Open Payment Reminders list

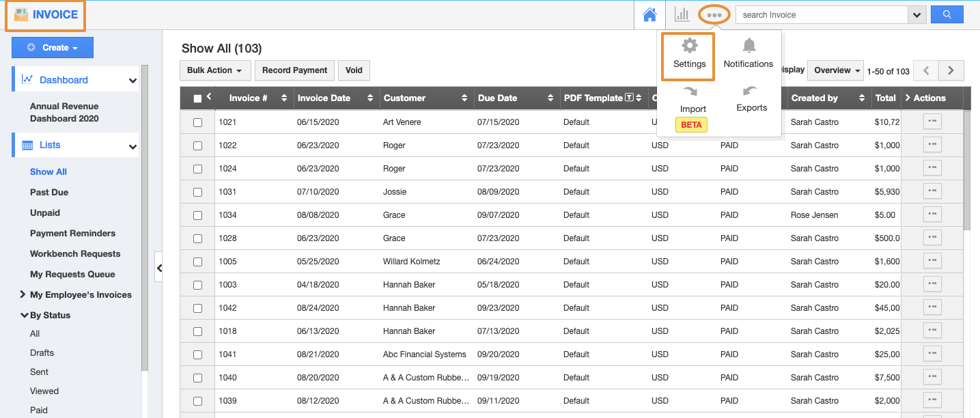72,234
